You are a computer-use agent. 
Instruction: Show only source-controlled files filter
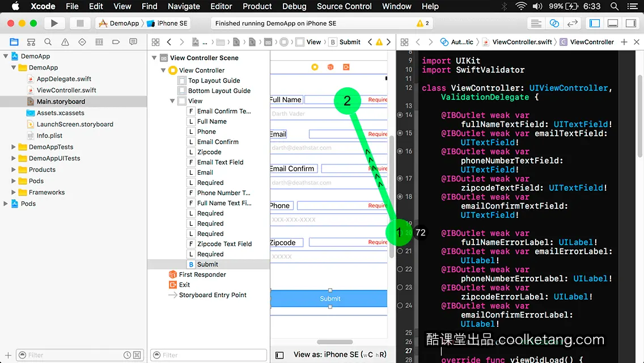[137, 355]
